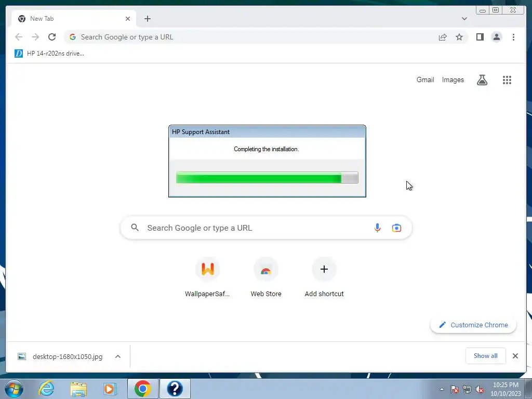Screen dimensions: 532x399
Task: Click Show all downloads
Action: (486, 355)
